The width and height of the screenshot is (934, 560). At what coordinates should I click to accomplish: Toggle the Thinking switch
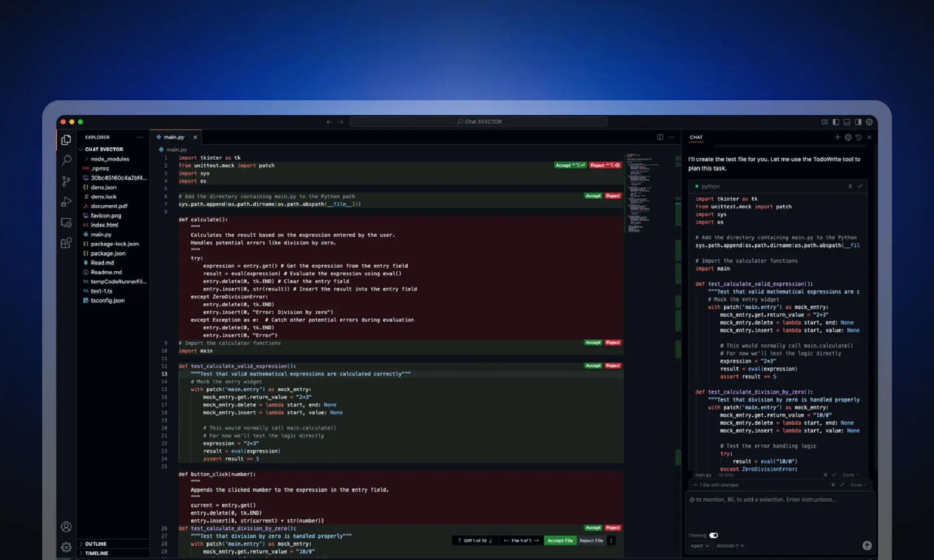coord(713,535)
